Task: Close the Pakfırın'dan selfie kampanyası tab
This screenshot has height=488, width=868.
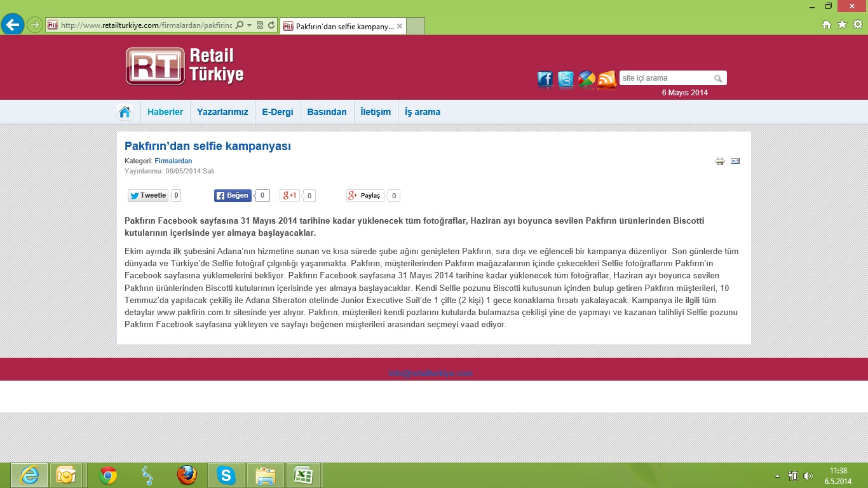Action: point(400,26)
